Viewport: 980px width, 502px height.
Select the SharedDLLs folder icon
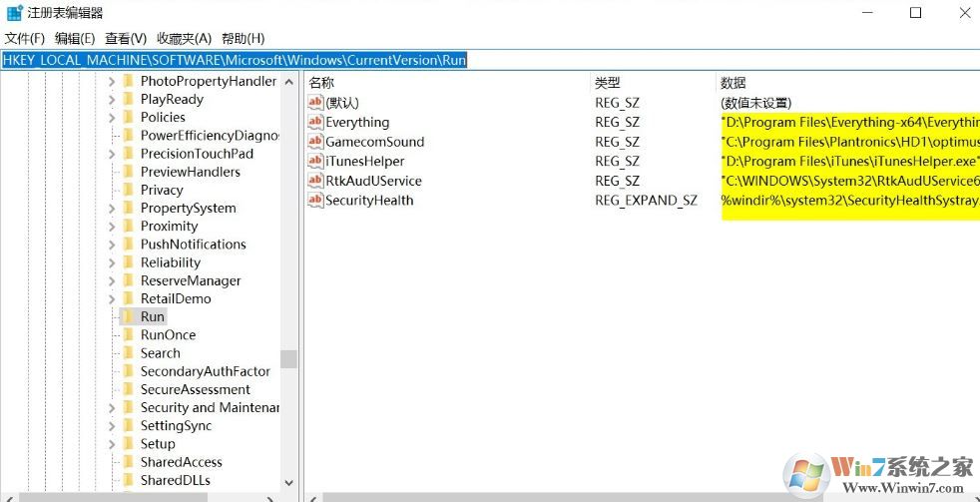coord(128,479)
